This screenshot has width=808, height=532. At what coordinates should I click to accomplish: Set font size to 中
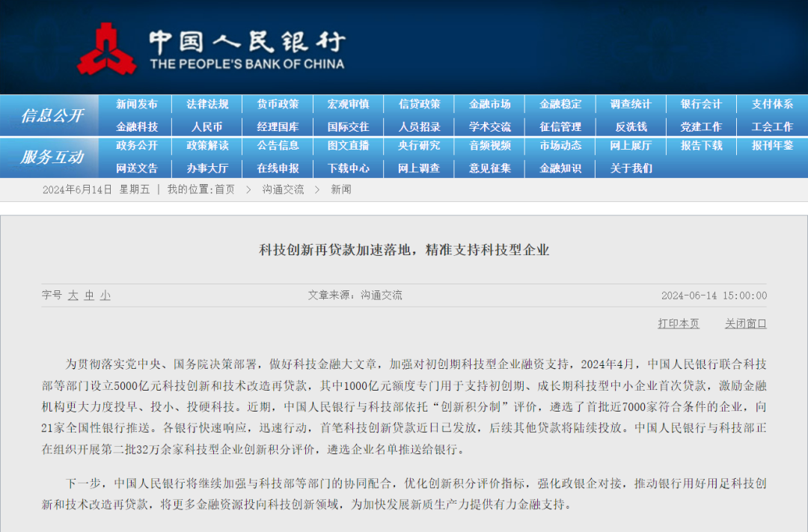[89, 296]
